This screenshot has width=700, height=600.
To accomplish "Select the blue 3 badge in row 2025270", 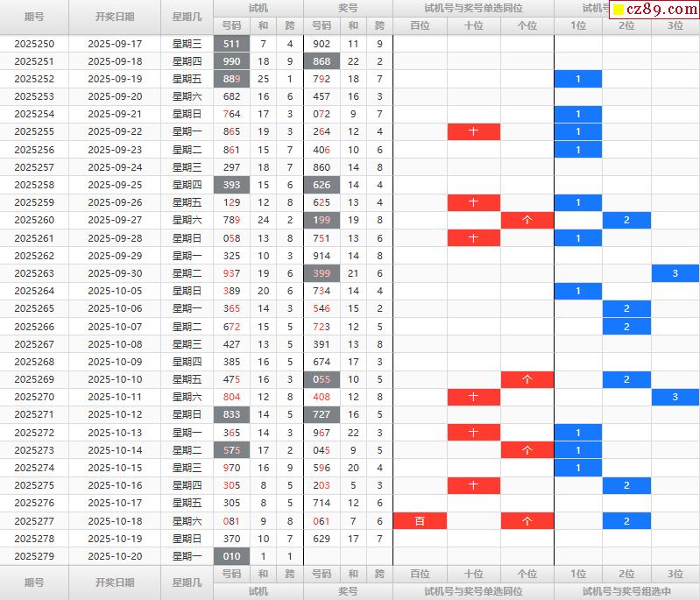I will [x=675, y=398].
